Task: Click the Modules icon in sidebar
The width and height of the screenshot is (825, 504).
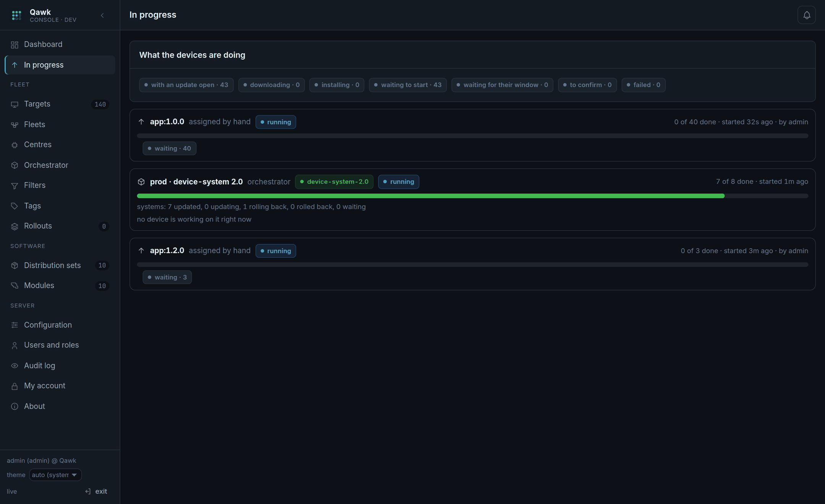Action: click(15, 286)
